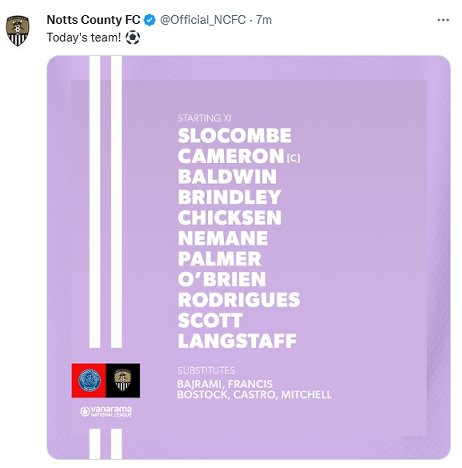Click the BOSTOCK, CASTRO, MITCHELL substitutes line

[254, 395]
